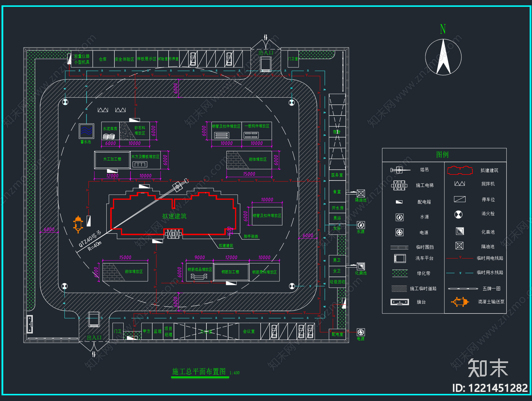Click the hatched temporary road (施工临时道路) legend swatch
The image size is (532, 401).
coord(399,289)
